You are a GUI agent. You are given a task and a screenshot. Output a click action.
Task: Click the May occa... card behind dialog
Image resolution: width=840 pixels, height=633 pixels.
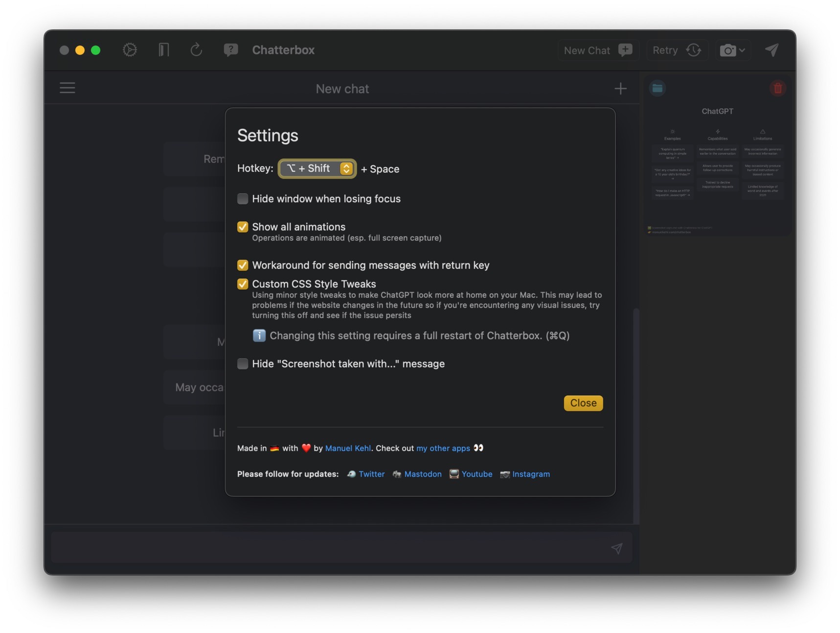[195, 387]
